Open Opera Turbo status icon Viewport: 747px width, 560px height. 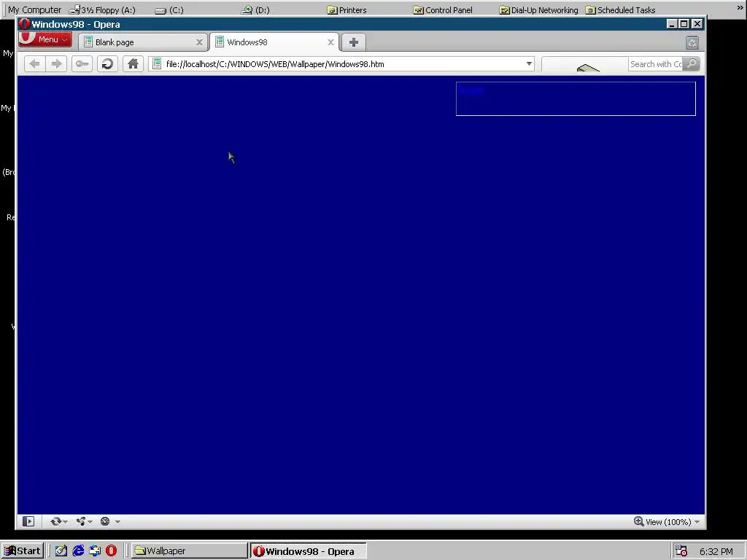pos(105,521)
